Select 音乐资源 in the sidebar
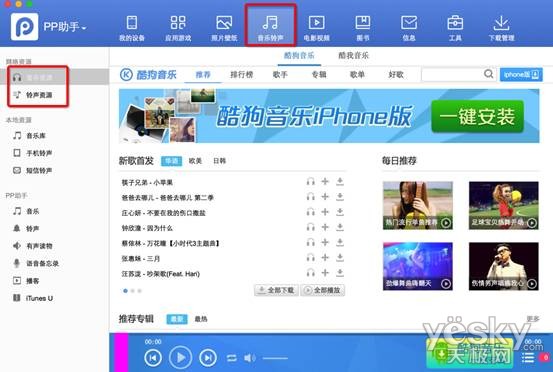The image size is (553, 372). click(39, 77)
